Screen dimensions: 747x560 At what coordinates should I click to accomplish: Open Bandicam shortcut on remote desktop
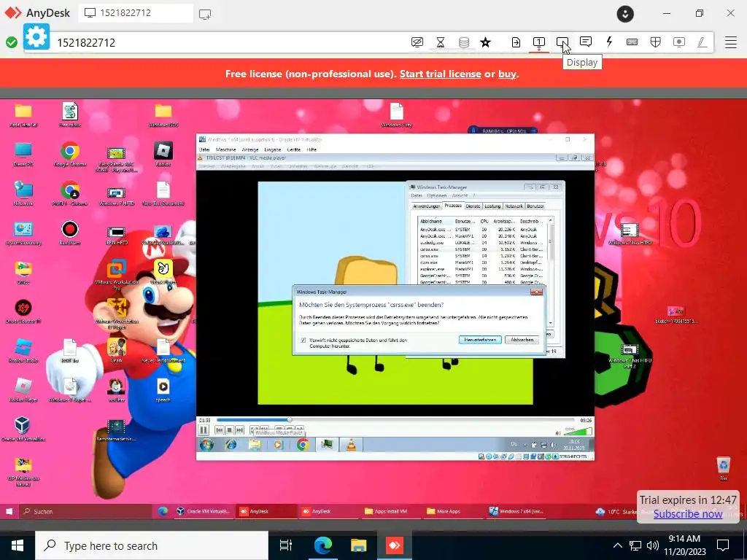coord(70,233)
